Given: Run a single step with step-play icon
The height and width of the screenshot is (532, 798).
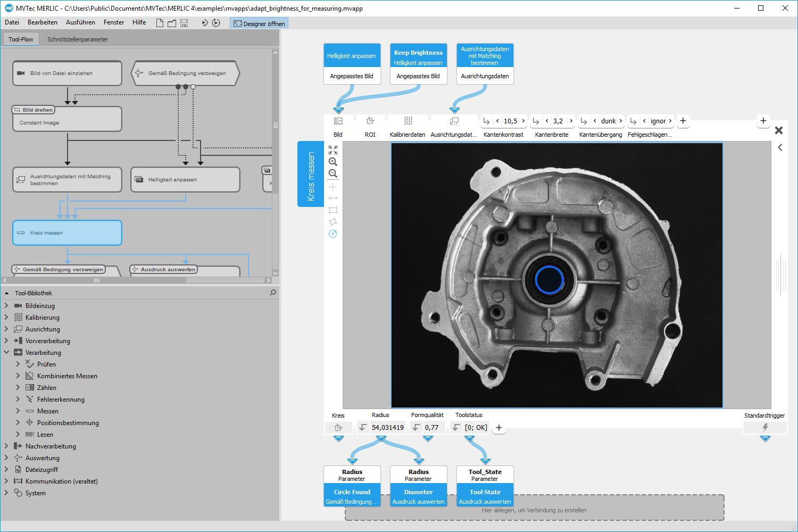Looking at the screenshot, I should (205, 23).
